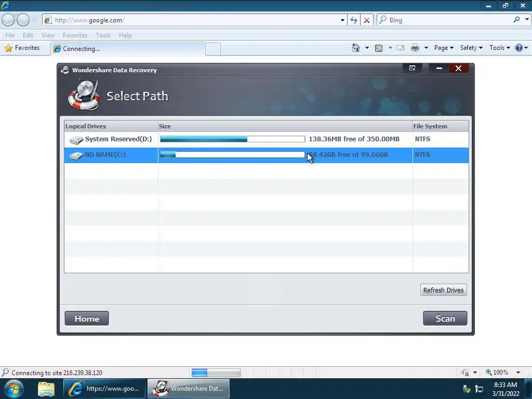Click the System Reserved(D:) drive icon

pos(76,140)
